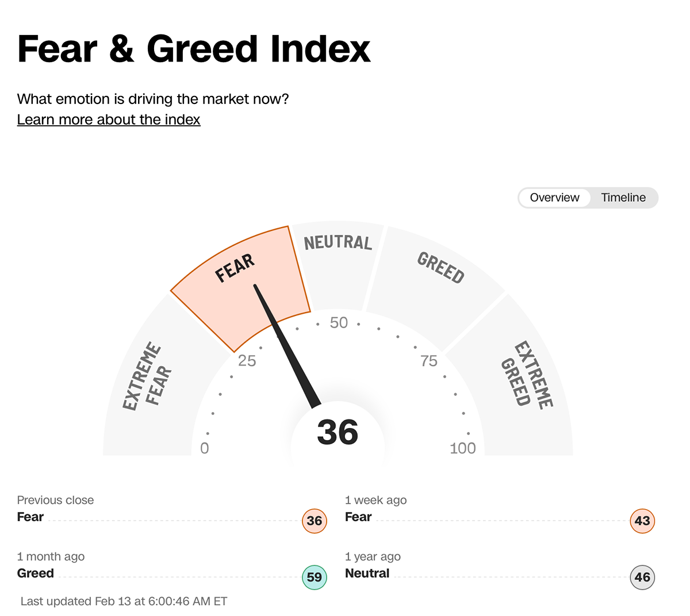Click the 50 mark on gauge scale

[339, 322]
